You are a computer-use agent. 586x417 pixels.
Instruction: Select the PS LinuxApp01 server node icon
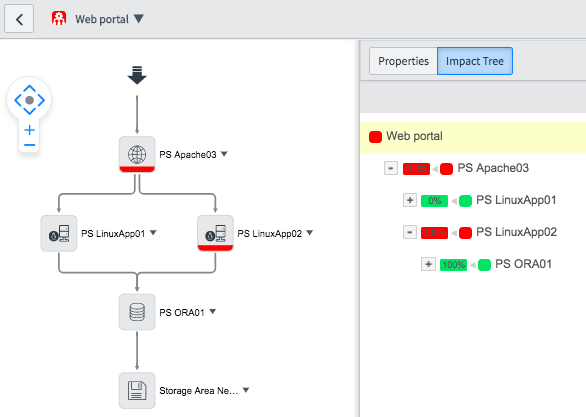point(59,233)
